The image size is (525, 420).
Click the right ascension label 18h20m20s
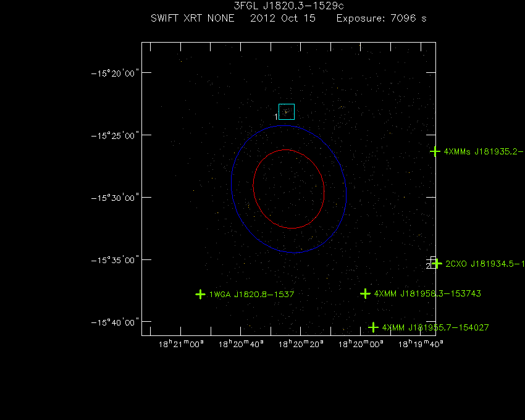click(301, 344)
